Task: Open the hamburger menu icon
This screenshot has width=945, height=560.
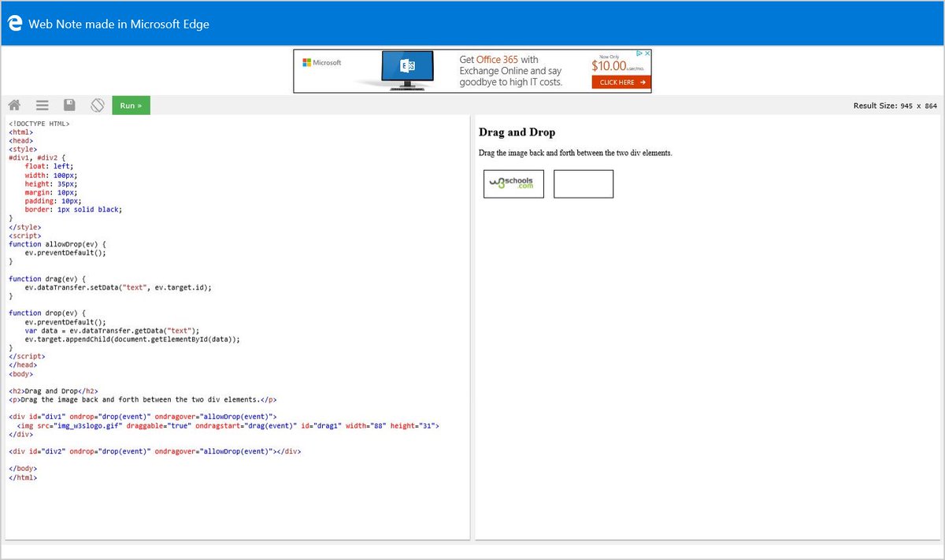Action: pyautogui.click(x=43, y=105)
